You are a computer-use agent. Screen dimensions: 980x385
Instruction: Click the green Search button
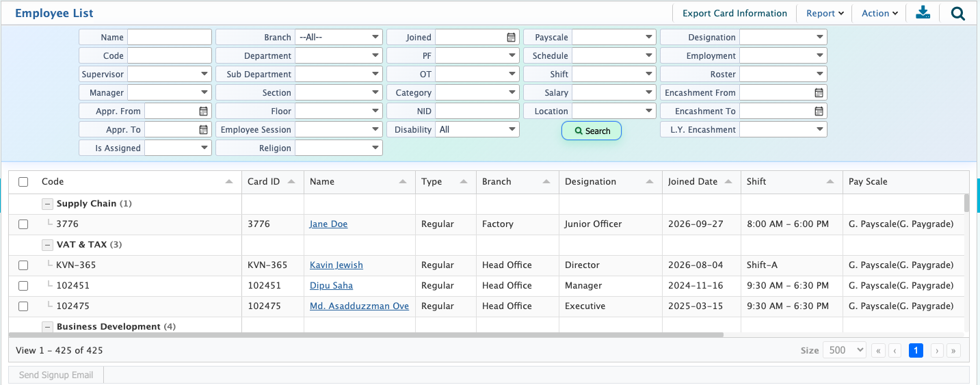click(592, 131)
